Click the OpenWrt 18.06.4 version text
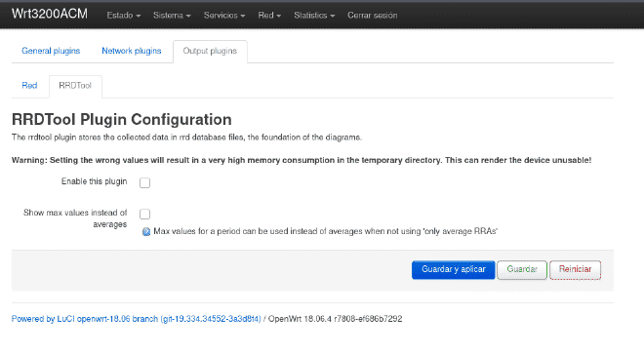644x355 pixels. (x=335, y=319)
